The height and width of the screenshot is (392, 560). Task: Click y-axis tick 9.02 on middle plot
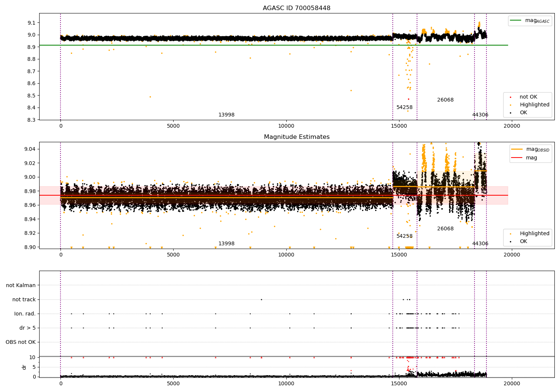tap(30, 163)
